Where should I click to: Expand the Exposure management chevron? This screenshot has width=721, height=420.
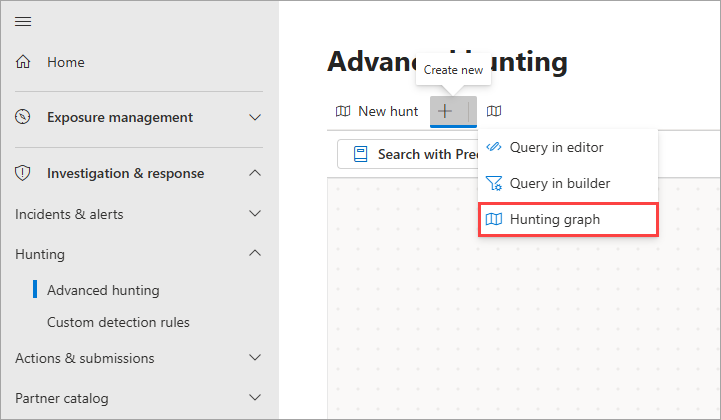pos(255,117)
